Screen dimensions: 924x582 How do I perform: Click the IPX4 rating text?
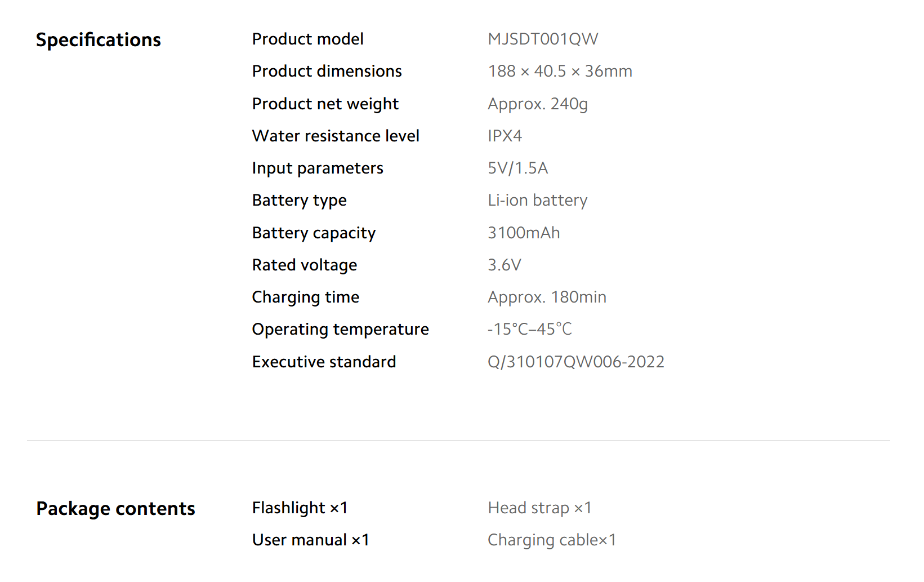coord(505,136)
